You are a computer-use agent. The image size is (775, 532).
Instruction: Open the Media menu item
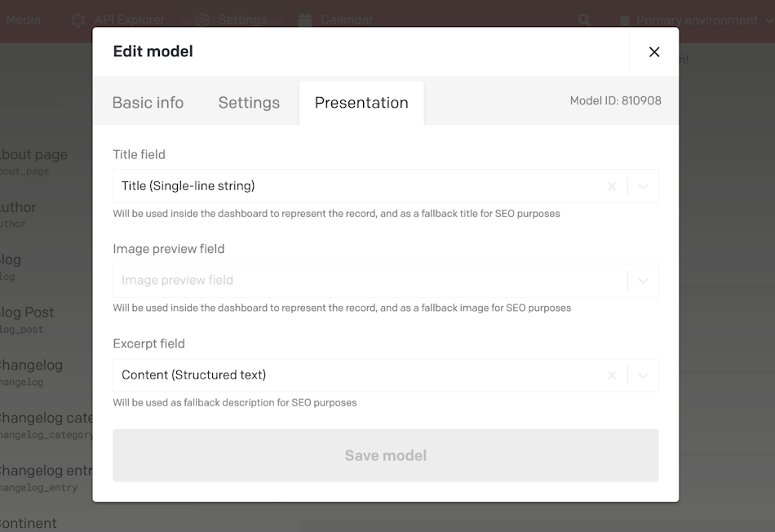22,20
